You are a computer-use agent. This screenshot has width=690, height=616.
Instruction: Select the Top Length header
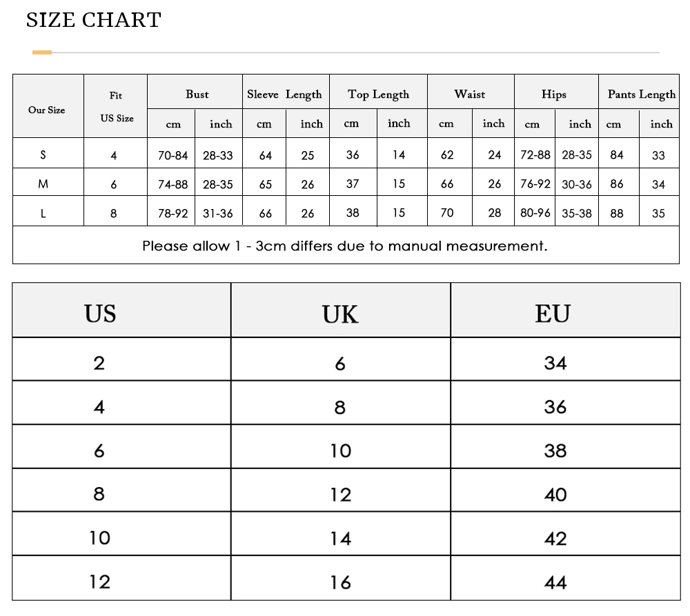point(378,95)
